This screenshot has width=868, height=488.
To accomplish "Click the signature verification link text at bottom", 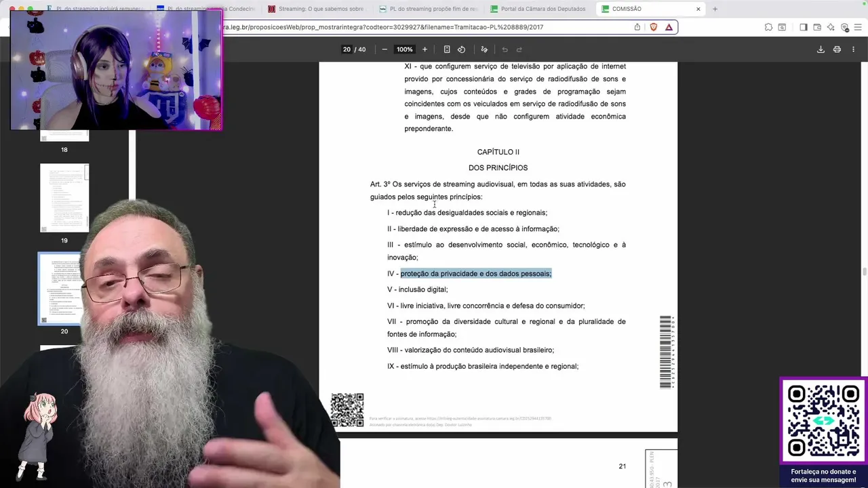I will [x=460, y=418].
